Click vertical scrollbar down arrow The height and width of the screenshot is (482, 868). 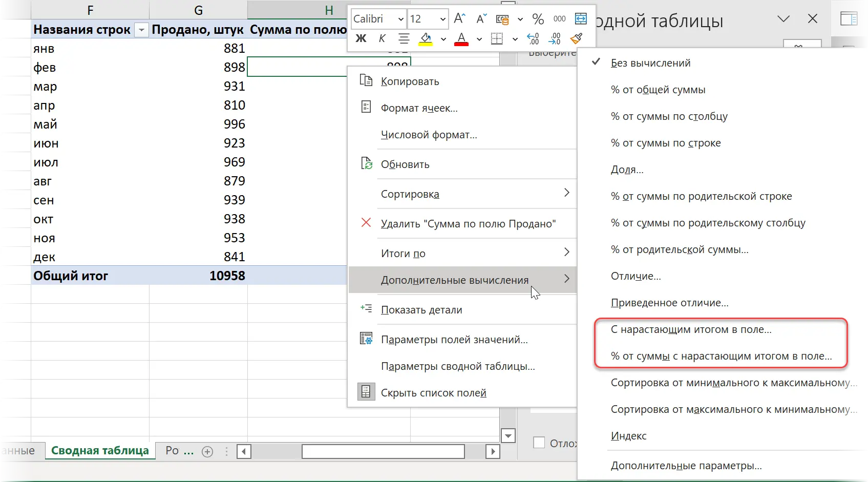pyautogui.click(x=508, y=436)
